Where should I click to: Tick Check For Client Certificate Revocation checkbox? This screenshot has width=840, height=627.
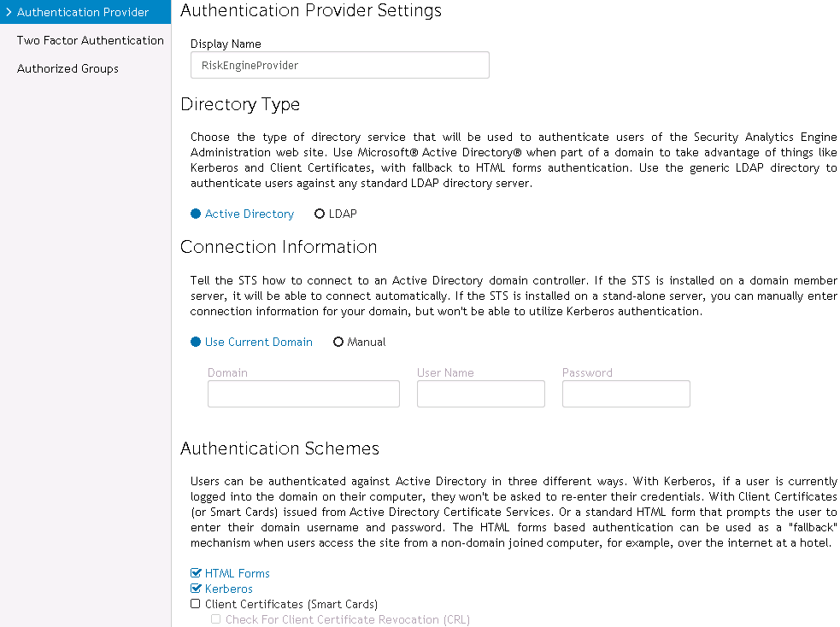tap(216, 619)
